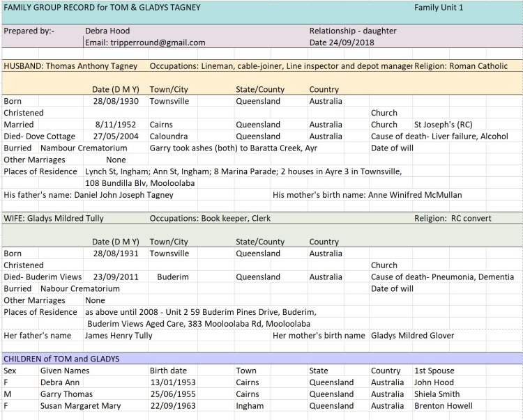Click the Liver failure cause of death cell

point(439,137)
